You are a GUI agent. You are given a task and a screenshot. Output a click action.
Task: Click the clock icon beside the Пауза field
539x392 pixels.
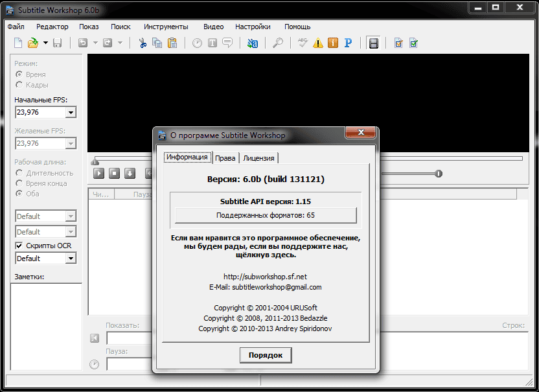94,364
